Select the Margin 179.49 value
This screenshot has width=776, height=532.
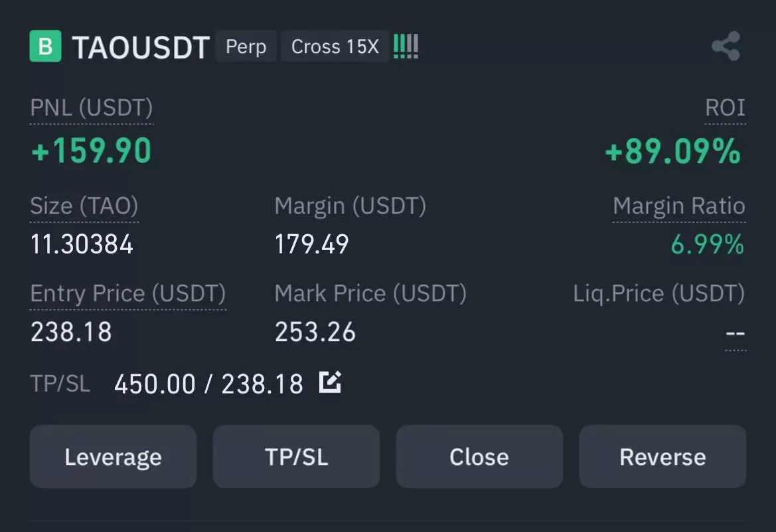(312, 244)
